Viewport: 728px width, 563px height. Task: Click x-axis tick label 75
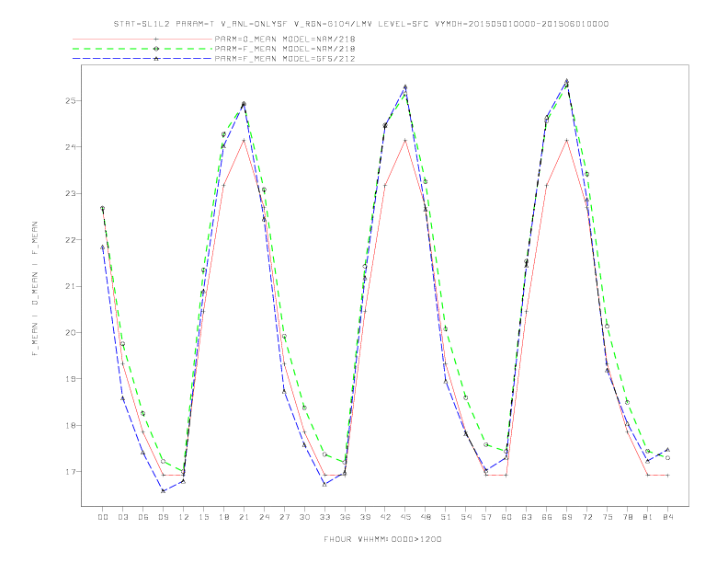(x=608, y=517)
